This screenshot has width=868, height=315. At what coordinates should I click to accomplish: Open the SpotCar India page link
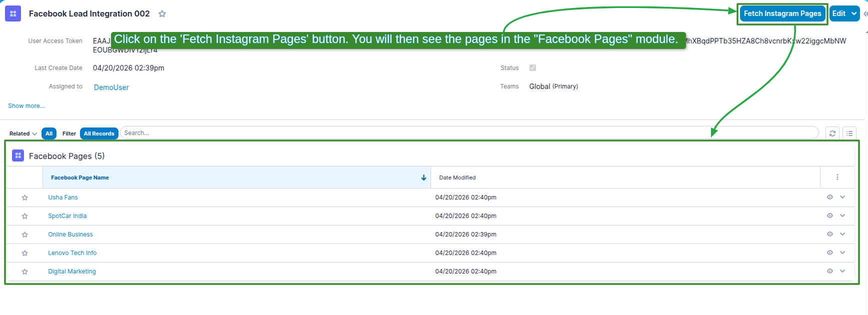click(x=67, y=216)
